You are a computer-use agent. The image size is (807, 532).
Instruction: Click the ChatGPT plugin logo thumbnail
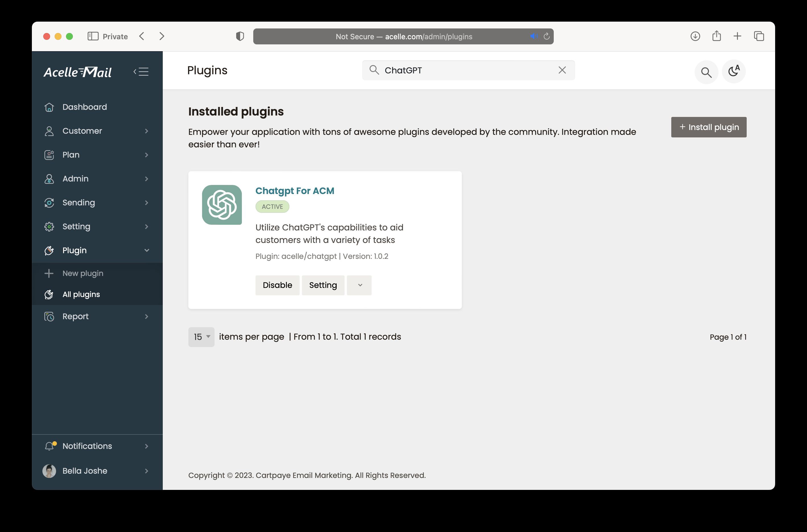click(x=222, y=205)
